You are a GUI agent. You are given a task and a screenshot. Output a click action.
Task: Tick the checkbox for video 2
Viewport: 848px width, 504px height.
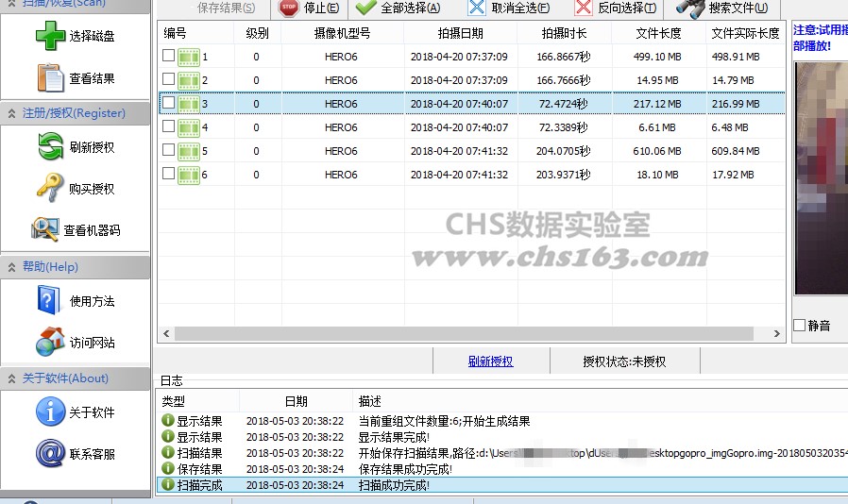[x=169, y=79]
